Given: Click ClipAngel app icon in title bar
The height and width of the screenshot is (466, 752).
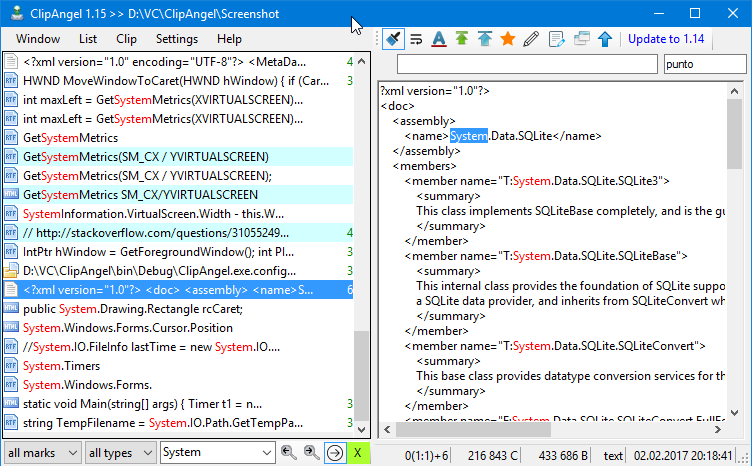Looking at the screenshot, I should pyautogui.click(x=17, y=13).
